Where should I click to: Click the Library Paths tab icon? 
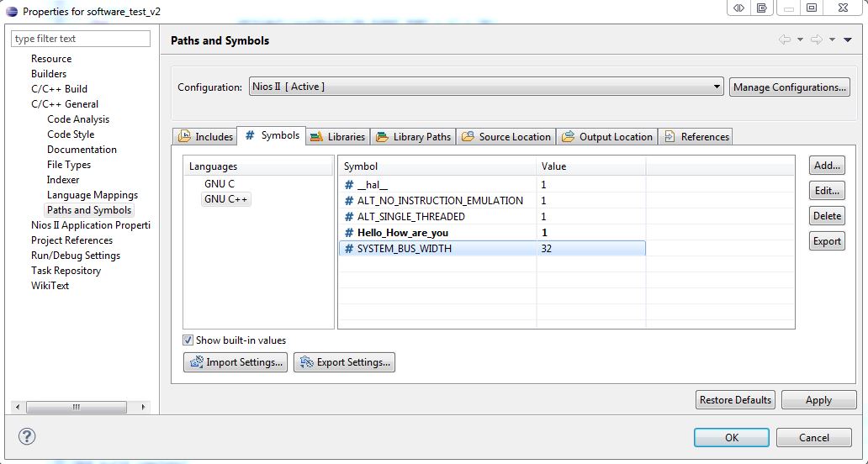[382, 137]
